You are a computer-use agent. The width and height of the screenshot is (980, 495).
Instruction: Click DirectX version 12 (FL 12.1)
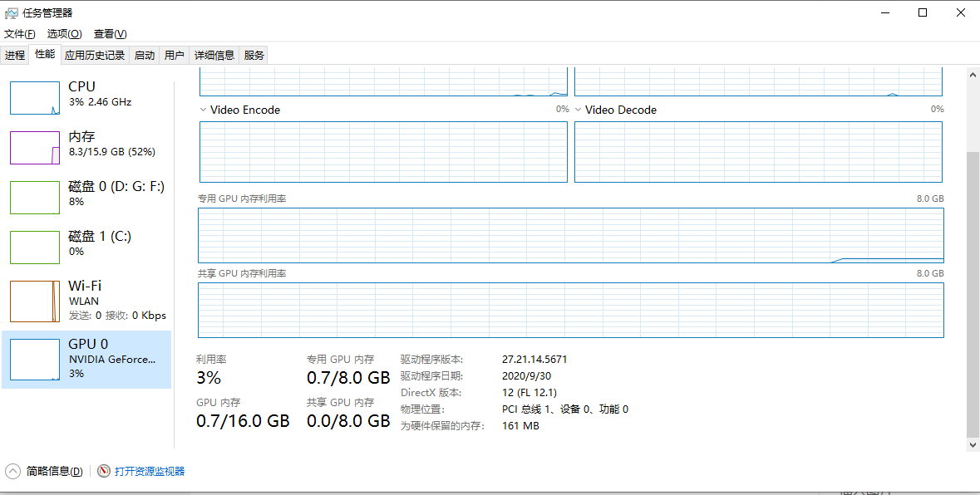click(x=529, y=393)
